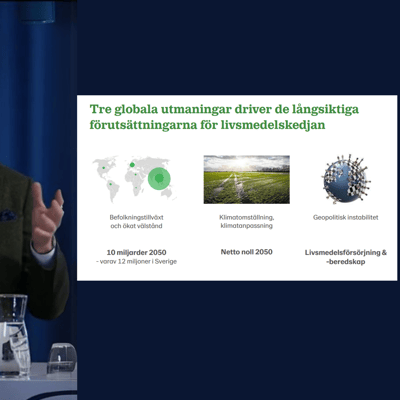Click the 'Klimatomställning, klimatanpassning' caption
The image size is (400, 400).
click(x=247, y=222)
